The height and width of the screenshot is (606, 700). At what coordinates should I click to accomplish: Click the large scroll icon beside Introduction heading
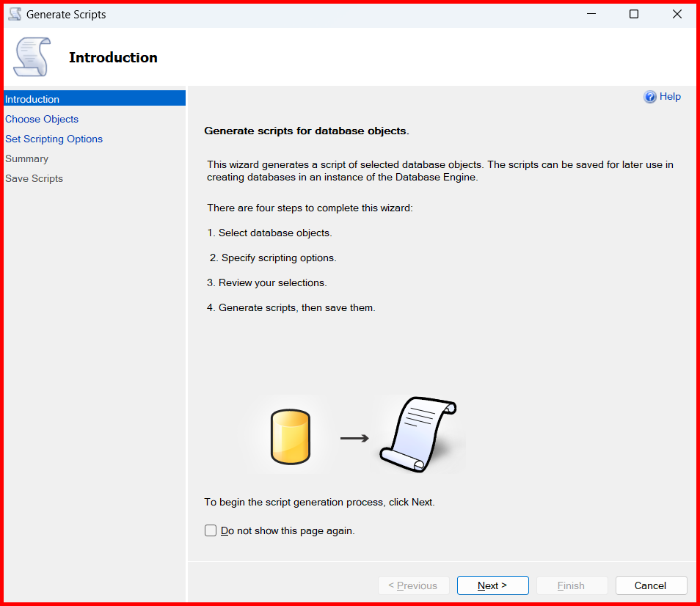click(x=32, y=57)
